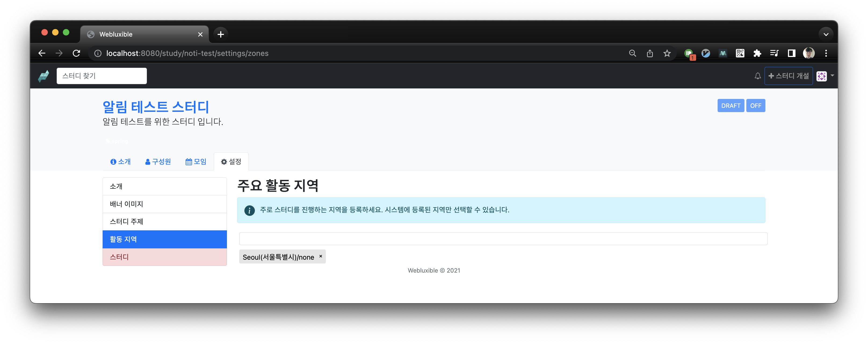This screenshot has height=343, width=868.
Task: Click the QR code extension icon
Action: [740, 53]
